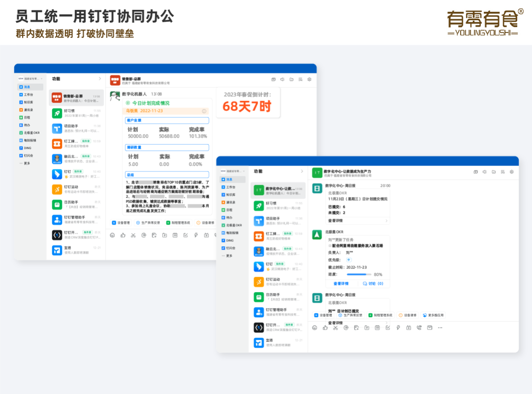
Task: Click the 80% progress bar in OKR card
Action: tap(359, 274)
